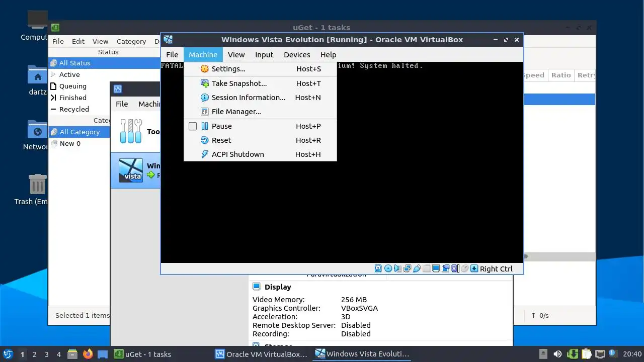
Task: Open the Network desktop icon
Action: point(37,136)
